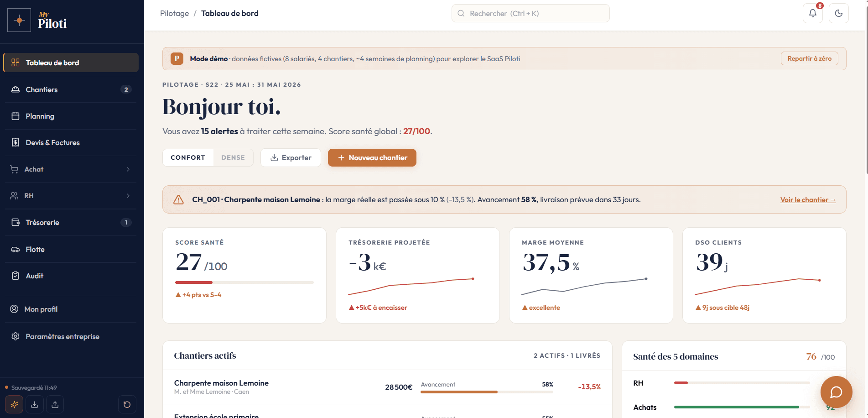Click the DSO clients sparkline chart

coord(758,286)
